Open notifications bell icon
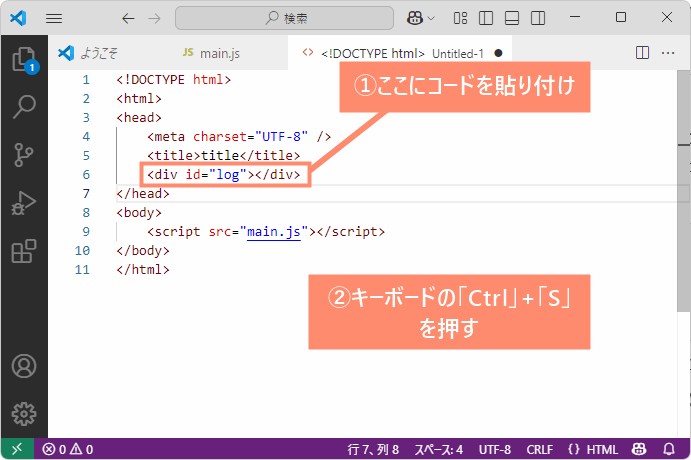691x460 pixels. pyautogui.click(x=669, y=449)
